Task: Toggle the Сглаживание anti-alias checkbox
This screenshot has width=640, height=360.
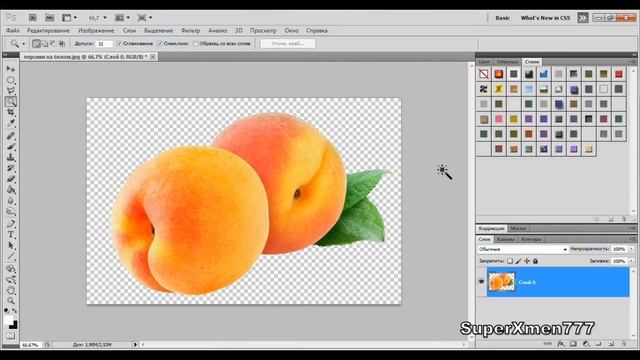Action: (x=120, y=44)
